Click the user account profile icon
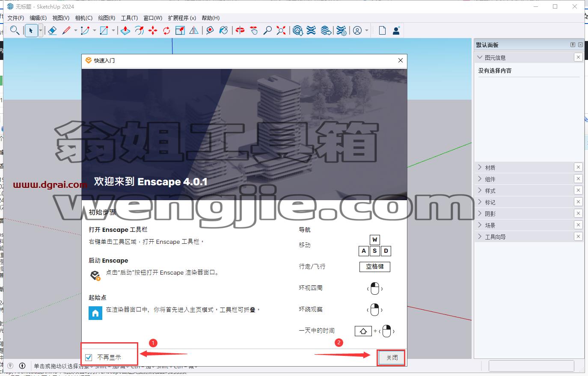This screenshot has width=588, height=376. click(357, 30)
